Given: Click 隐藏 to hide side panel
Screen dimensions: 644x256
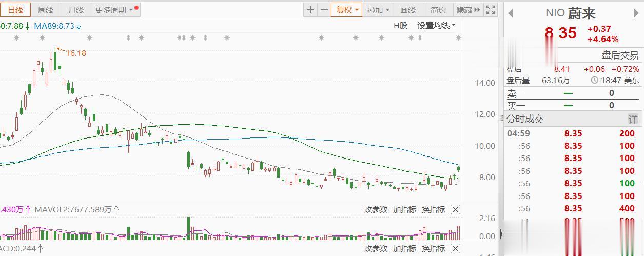Looking at the screenshot, I should point(468,10).
